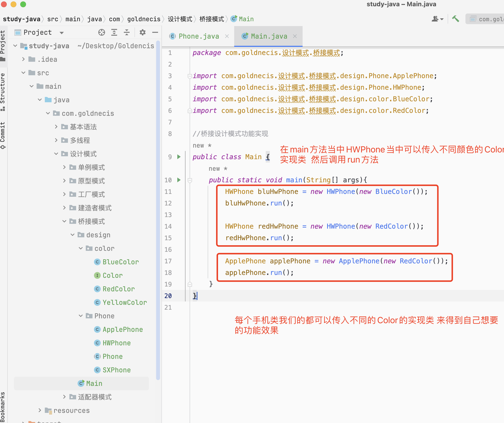504x423 pixels.
Task: Close the Phone.java tab
Action: [x=227, y=36]
